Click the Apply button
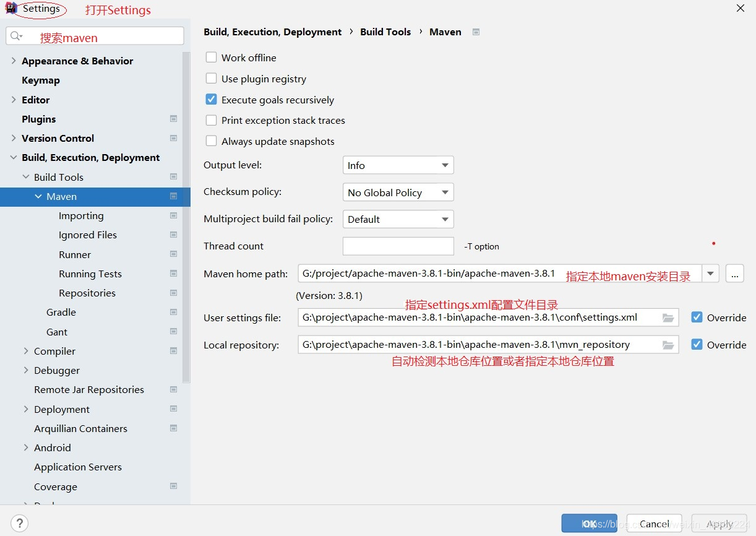The image size is (756, 536). [719, 524]
